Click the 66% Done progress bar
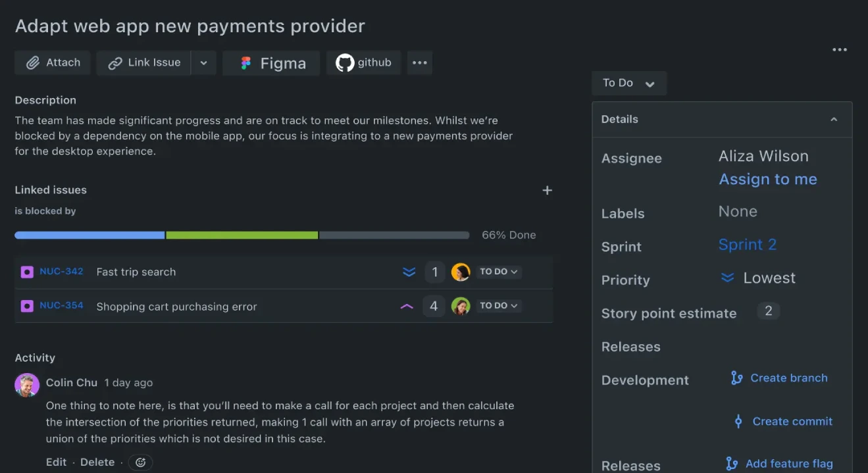Screen dimensions: 868x473 pos(242,235)
